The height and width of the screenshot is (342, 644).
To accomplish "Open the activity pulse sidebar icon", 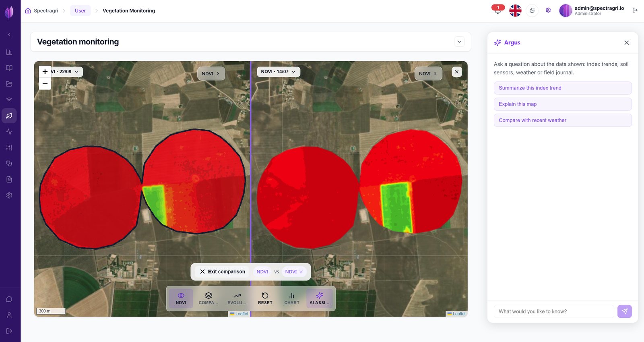I will tap(9, 132).
